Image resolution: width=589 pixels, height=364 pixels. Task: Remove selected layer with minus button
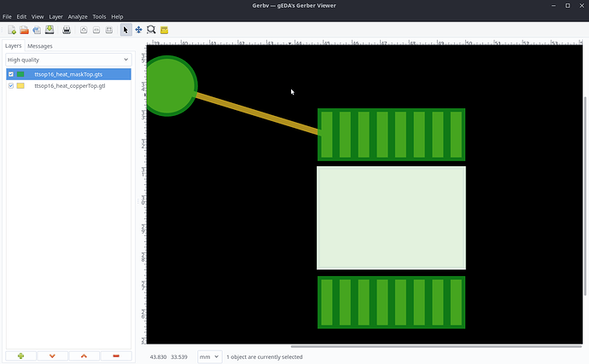(x=116, y=355)
